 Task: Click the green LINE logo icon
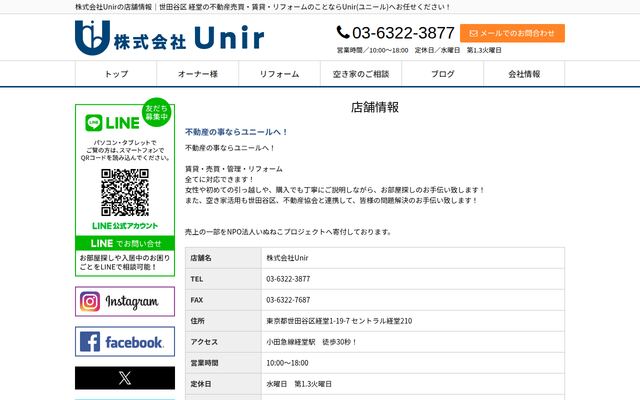coord(93,123)
